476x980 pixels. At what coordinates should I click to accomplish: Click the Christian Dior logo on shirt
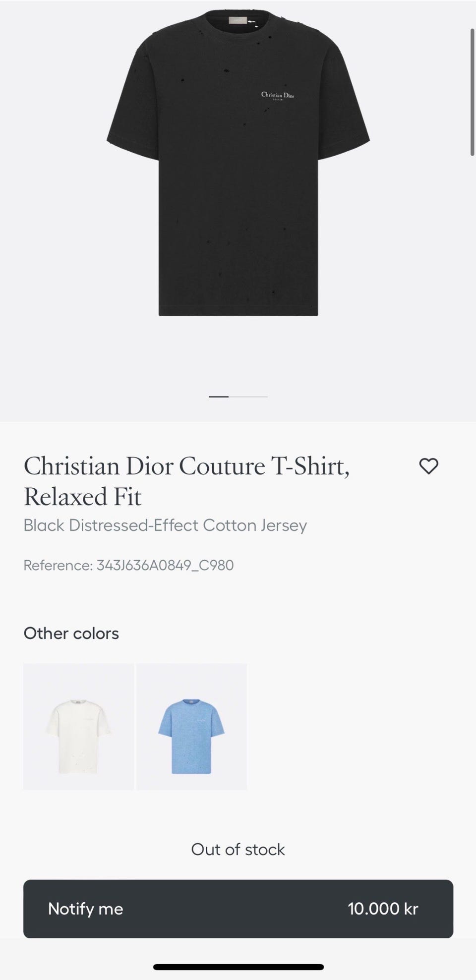click(278, 95)
